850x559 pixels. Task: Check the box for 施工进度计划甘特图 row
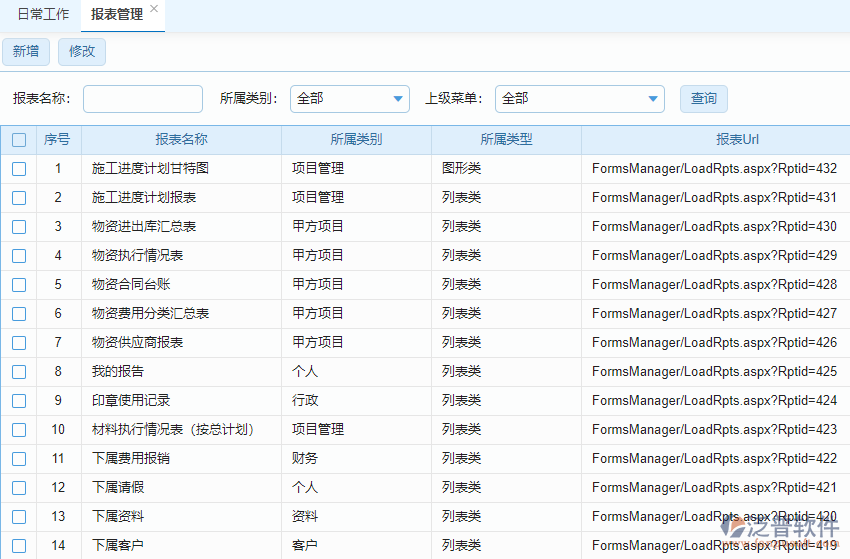pos(19,169)
